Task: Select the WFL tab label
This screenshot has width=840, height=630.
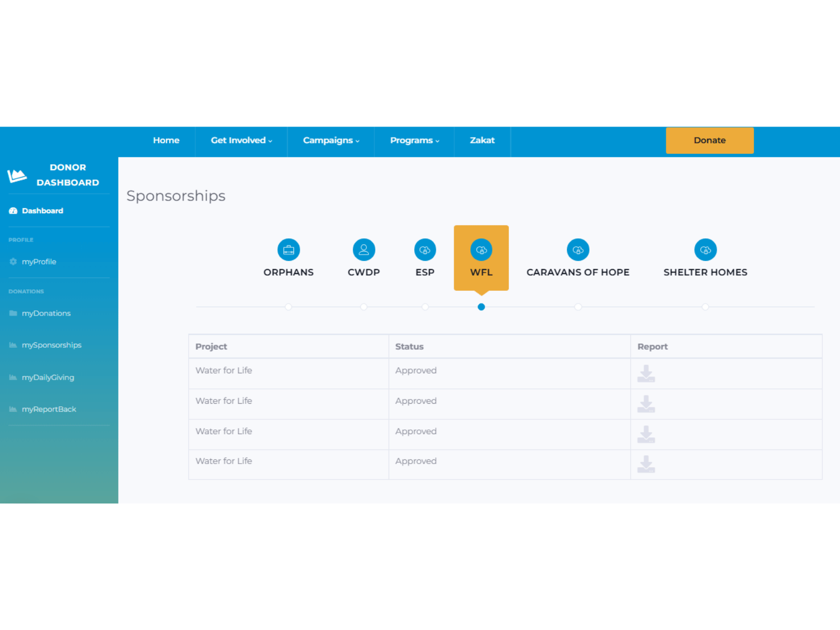Action: pos(481,272)
